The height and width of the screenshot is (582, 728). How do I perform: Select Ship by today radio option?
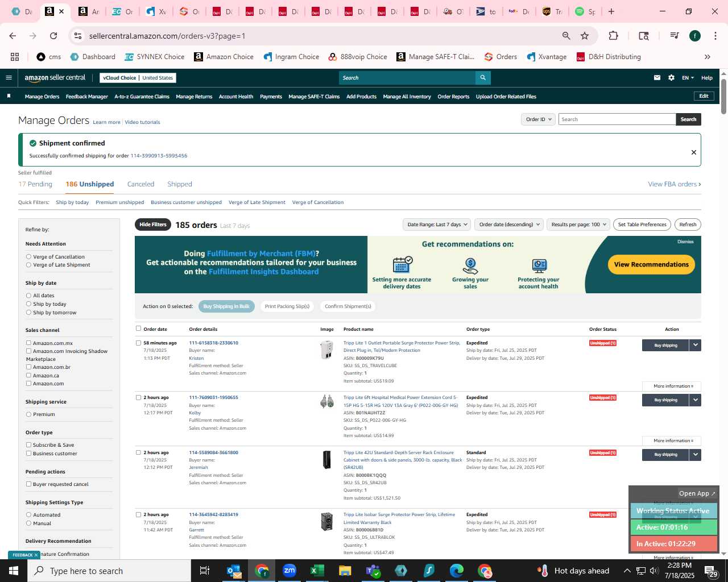[x=28, y=304]
